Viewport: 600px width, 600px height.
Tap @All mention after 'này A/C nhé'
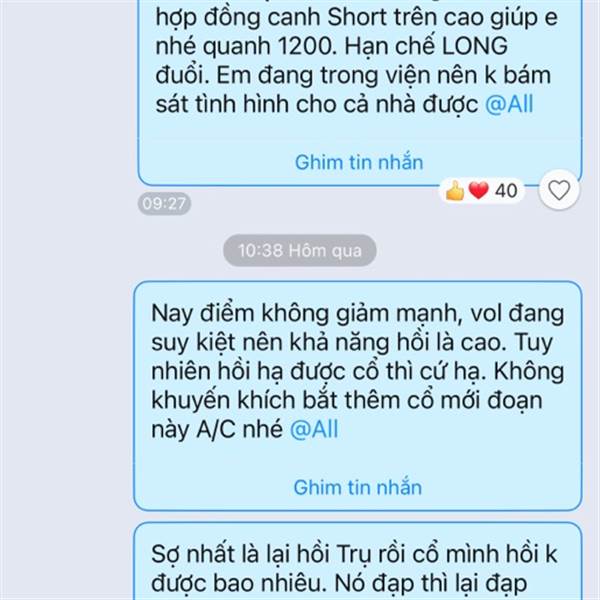[x=314, y=429]
